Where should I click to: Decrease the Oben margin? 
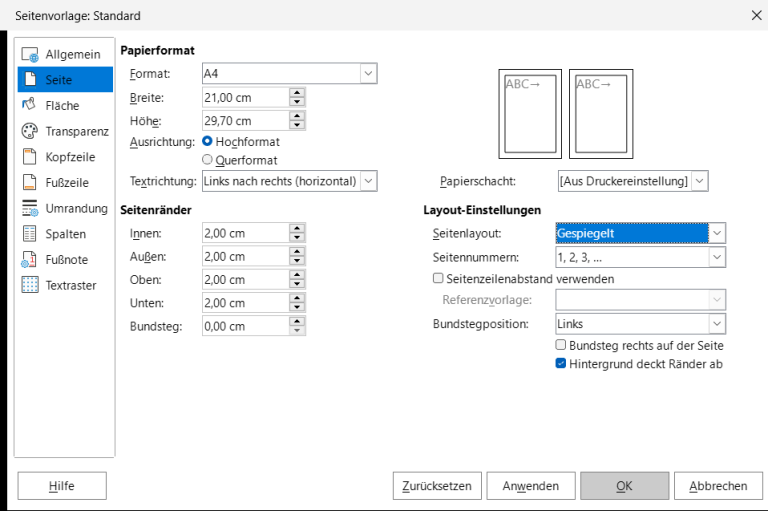297,284
